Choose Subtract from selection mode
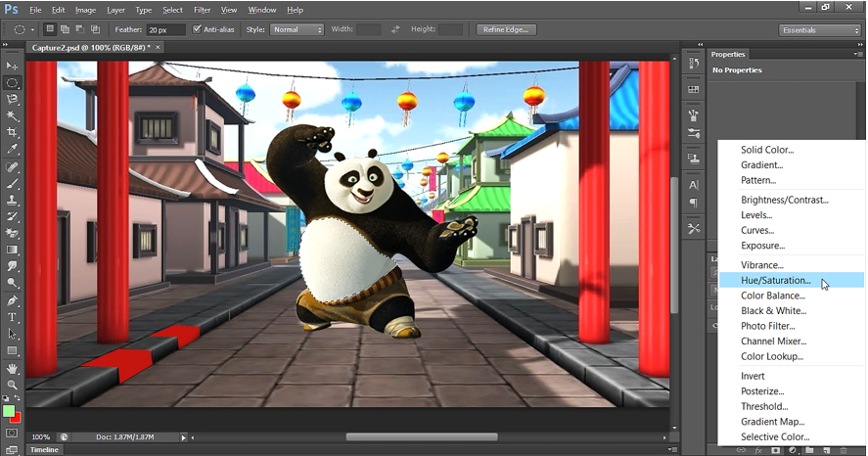 click(79, 29)
